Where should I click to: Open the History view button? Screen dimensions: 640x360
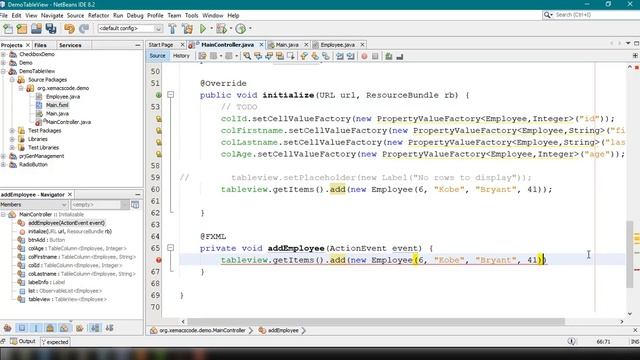coord(181,56)
